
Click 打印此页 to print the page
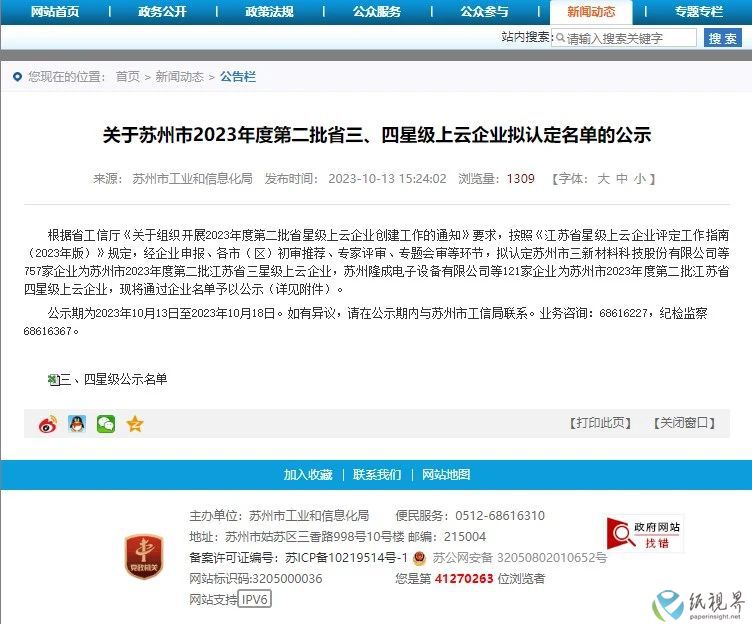pyautogui.click(x=600, y=423)
